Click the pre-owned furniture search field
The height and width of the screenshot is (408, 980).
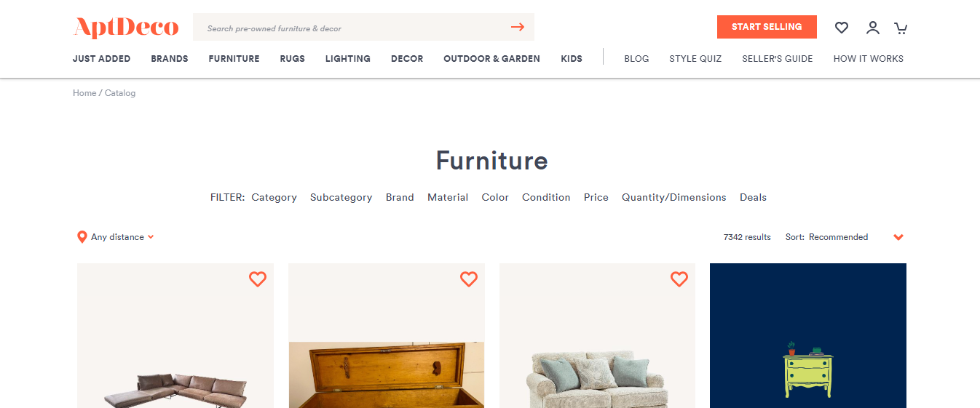[353, 28]
